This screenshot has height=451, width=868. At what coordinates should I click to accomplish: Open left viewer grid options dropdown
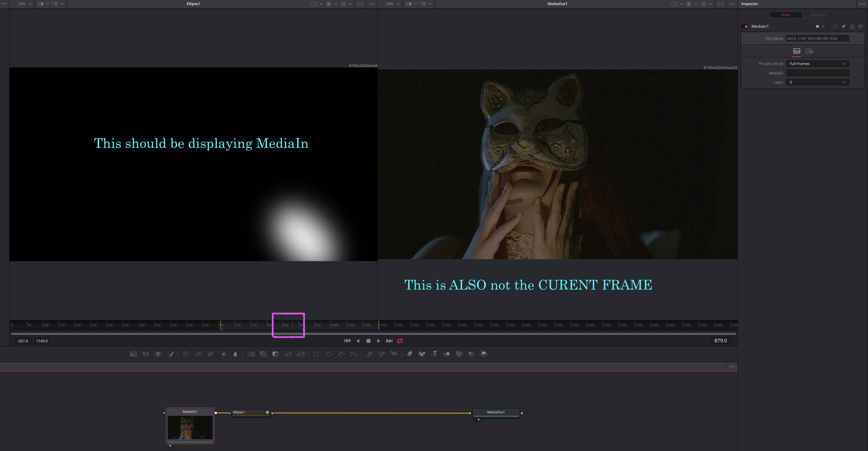pyautogui.click(x=350, y=4)
